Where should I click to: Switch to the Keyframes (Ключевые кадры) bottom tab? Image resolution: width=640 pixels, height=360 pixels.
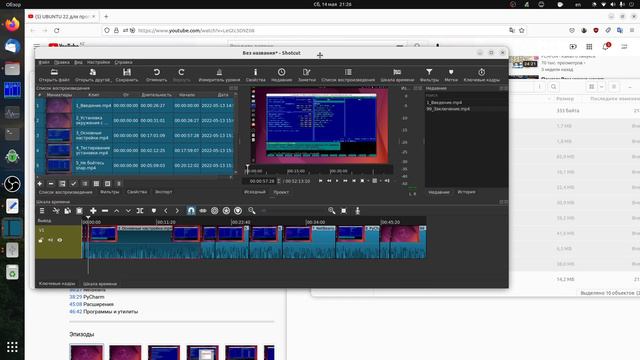57,283
